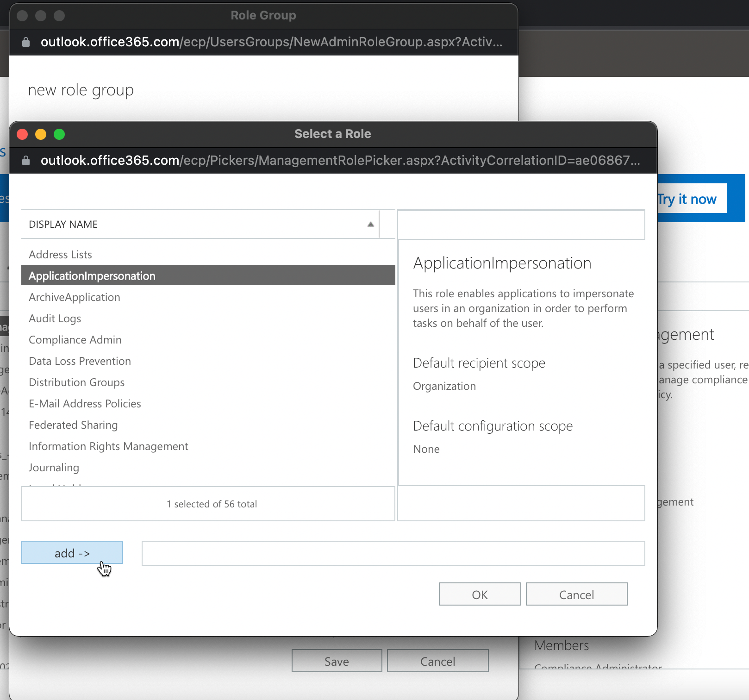This screenshot has height=700, width=749.
Task: Select the Address Lists role
Action: point(61,255)
